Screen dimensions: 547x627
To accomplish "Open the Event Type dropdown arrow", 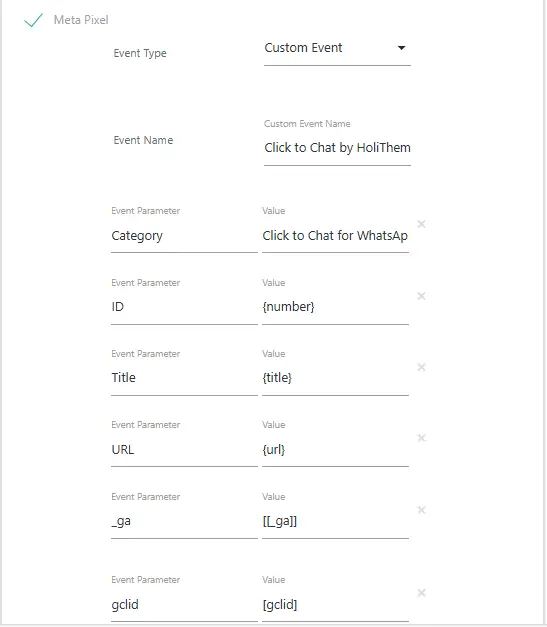I will (401, 48).
